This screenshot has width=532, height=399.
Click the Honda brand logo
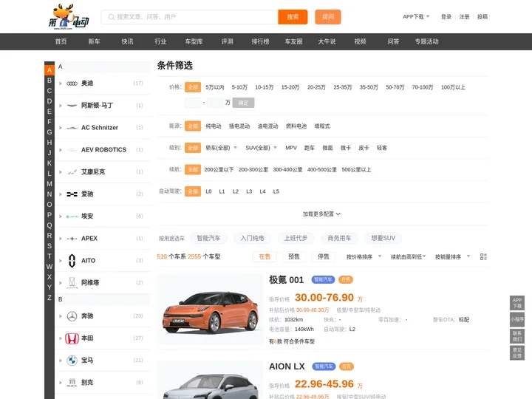[72, 338]
